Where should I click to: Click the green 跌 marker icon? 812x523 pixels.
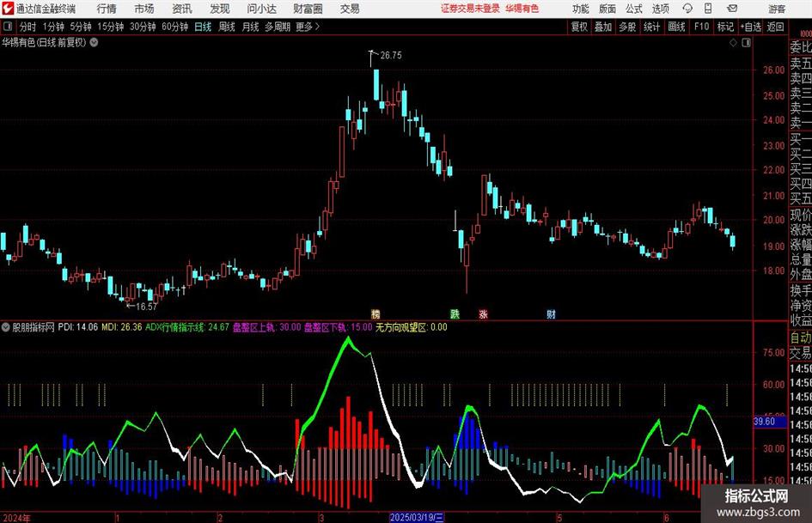(x=455, y=313)
